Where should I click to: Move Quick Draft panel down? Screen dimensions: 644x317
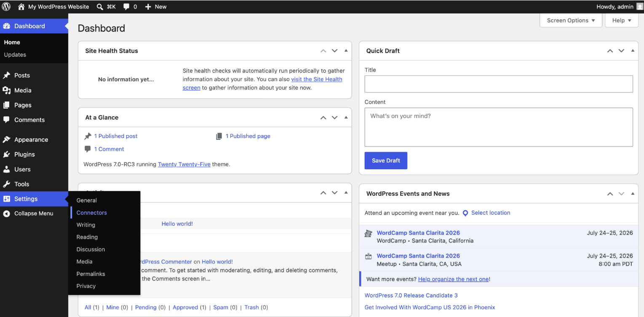(621, 51)
